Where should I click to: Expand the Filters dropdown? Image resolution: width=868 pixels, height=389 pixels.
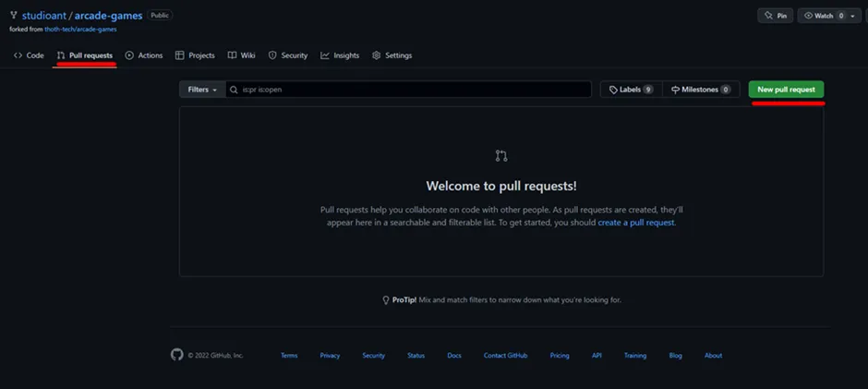point(202,90)
